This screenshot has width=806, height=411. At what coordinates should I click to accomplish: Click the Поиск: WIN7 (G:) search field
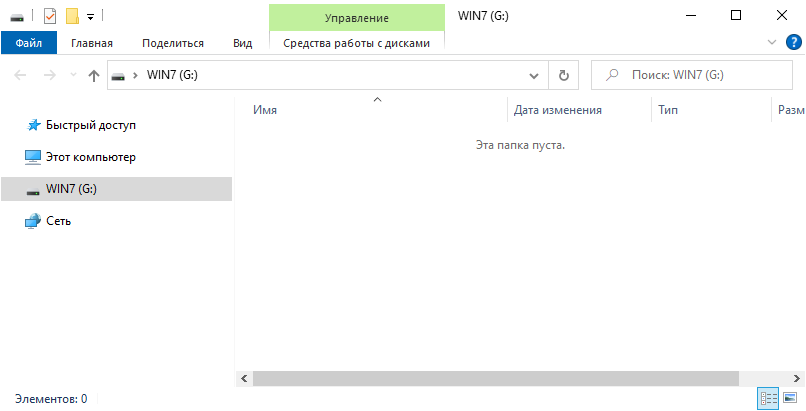point(692,76)
